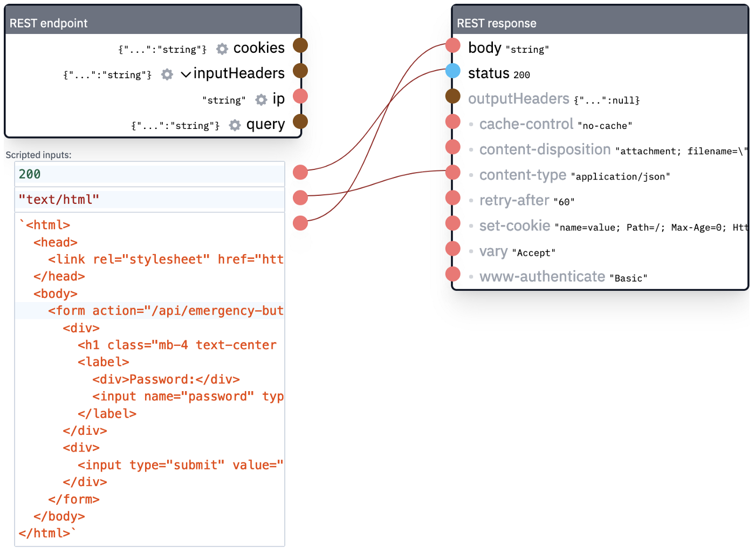Click the query output port

[300, 121]
